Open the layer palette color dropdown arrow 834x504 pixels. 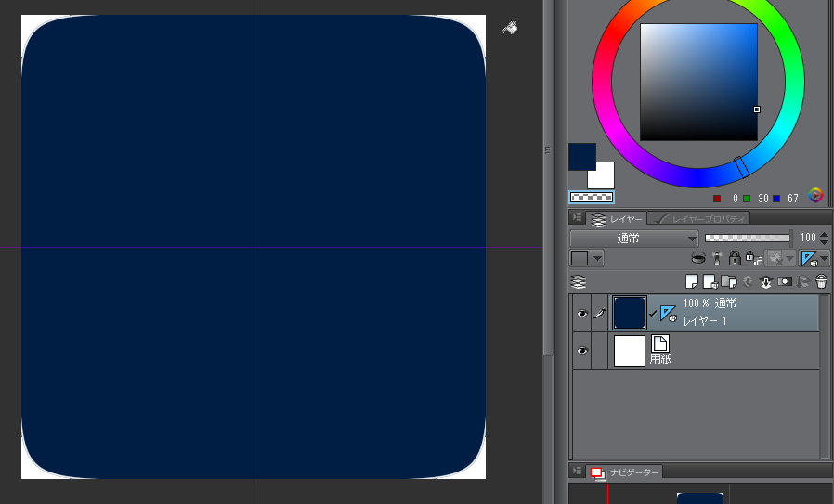tap(596, 259)
